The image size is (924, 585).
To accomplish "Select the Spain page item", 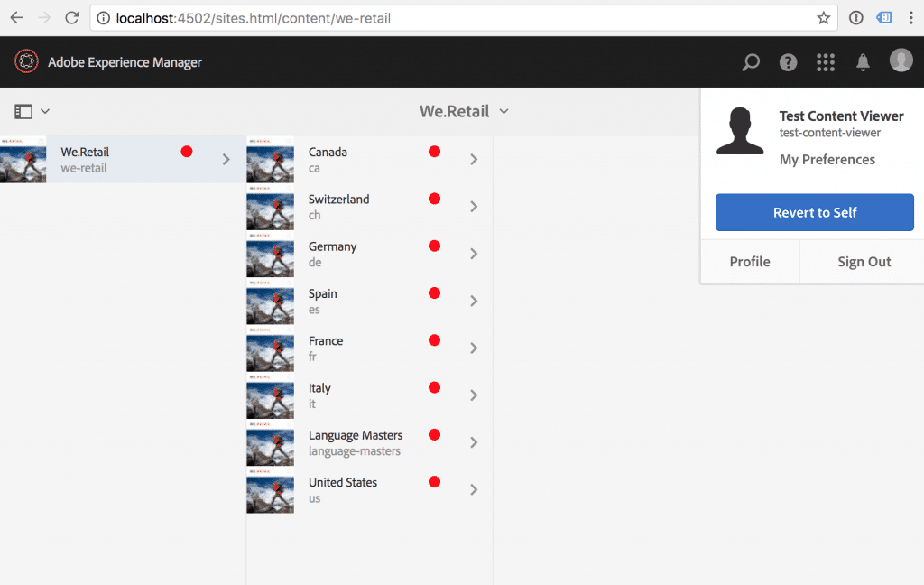I will pos(369,301).
